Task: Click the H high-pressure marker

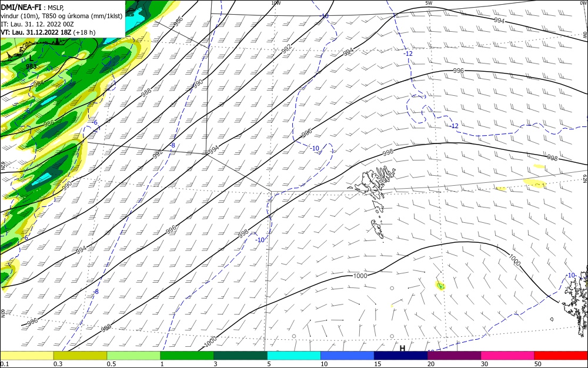Action: [x=402, y=348]
